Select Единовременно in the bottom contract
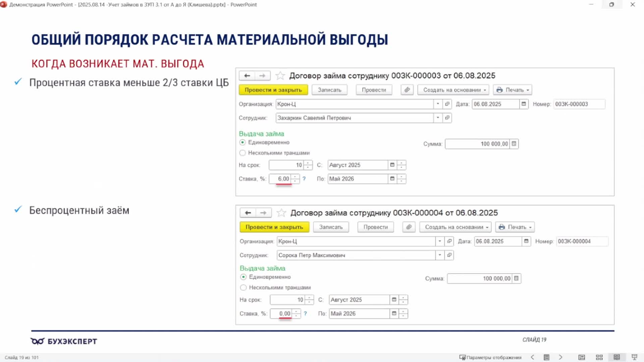Image resolution: width=644 pixels, height=362 pixels. [x=244, y=277]
